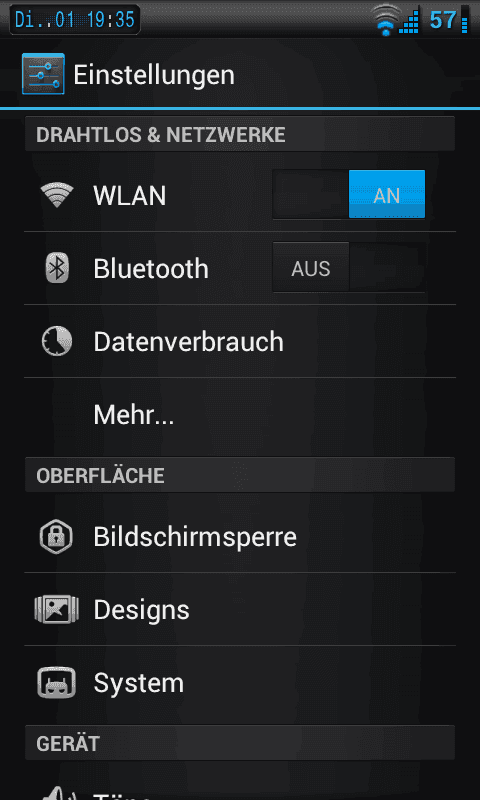Tap the mobile signal bars in the status bar

point(410,21)
